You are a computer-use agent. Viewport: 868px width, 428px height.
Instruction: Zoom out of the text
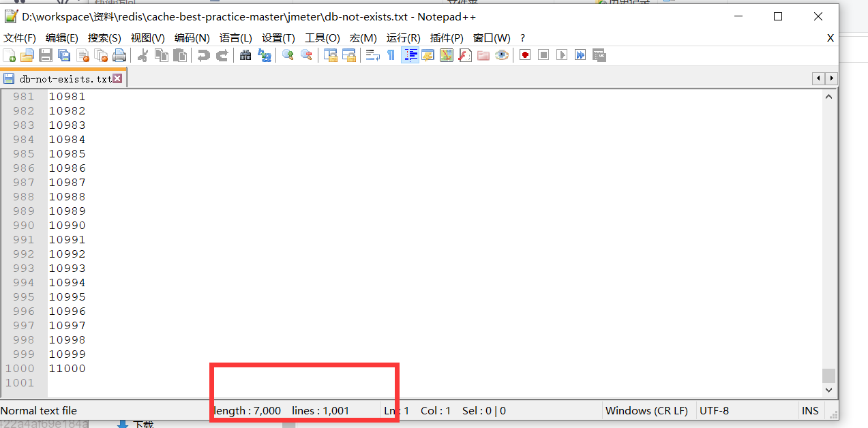pos(306,55)
